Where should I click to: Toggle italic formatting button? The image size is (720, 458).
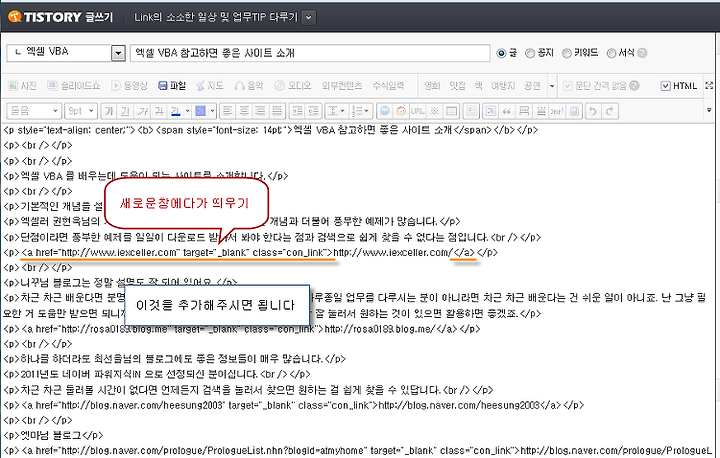pyautogui.click(x=142, y=111)
